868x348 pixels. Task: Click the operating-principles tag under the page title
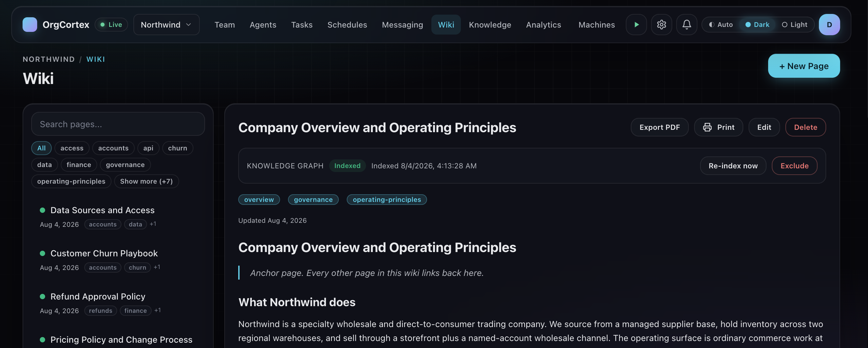(387, 200)
